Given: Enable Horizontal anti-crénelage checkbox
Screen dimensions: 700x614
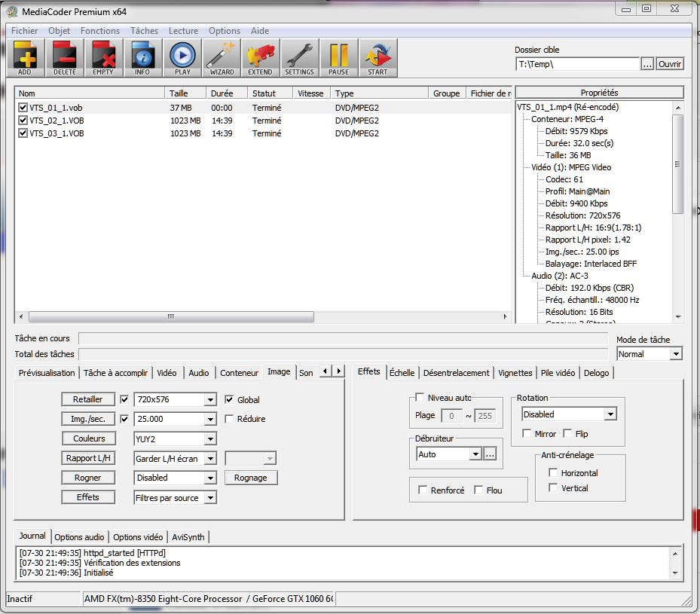Looking at the screenshot, I should click(x=553, y=472).
